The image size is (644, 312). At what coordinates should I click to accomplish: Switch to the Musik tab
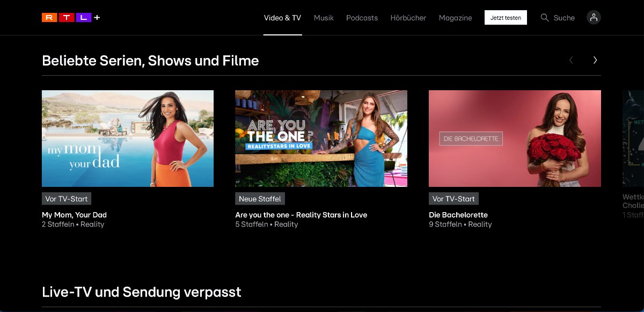[x=324, y=18]
